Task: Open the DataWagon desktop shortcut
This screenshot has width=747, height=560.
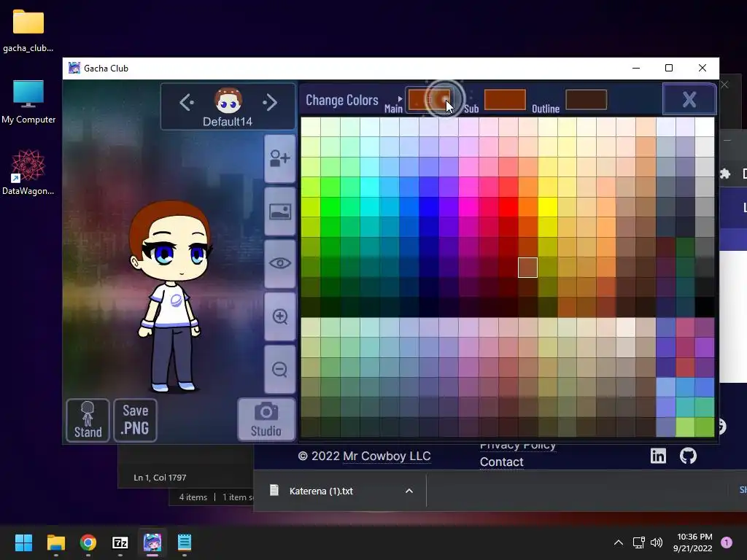Action: (x=28, y=172)
